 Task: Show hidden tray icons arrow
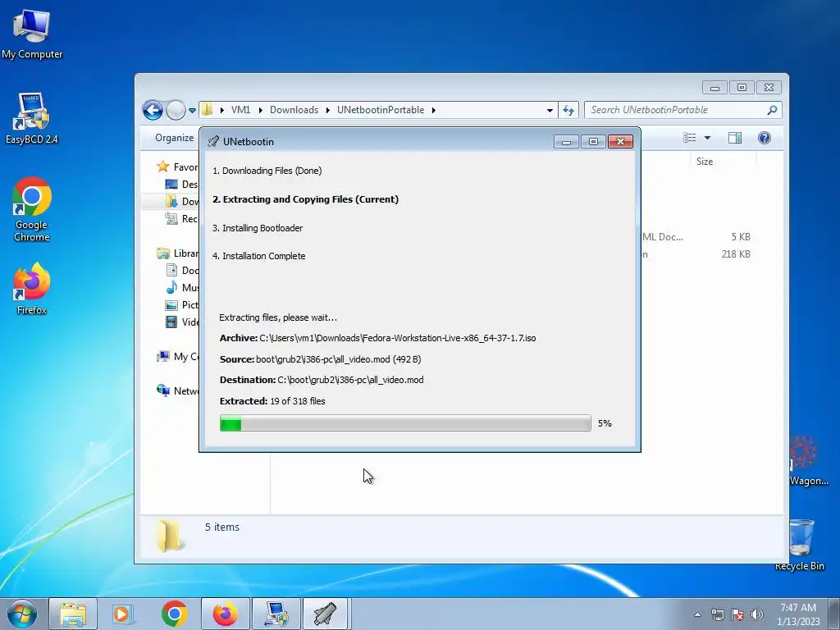[x=697, y=614]
